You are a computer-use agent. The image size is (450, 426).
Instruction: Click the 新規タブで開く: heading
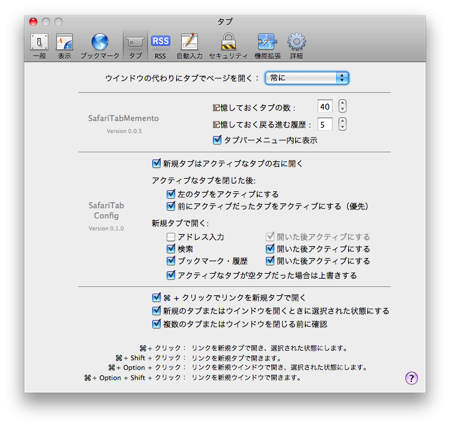[x=180, y=223]
